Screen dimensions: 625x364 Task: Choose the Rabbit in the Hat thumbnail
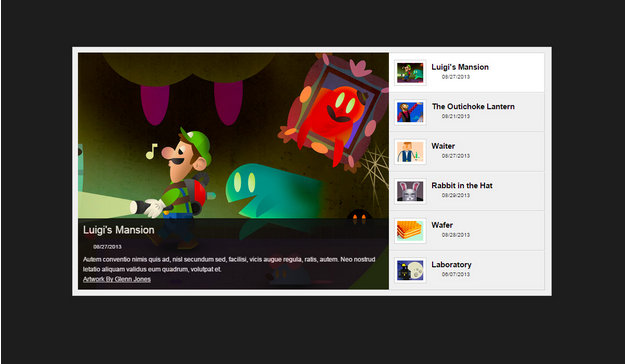410,191
